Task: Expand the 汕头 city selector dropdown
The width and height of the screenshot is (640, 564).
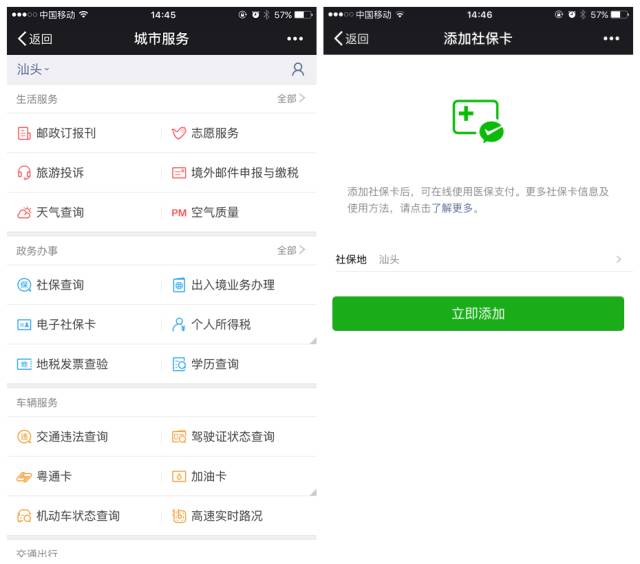Action: click(x=33, y=70)
